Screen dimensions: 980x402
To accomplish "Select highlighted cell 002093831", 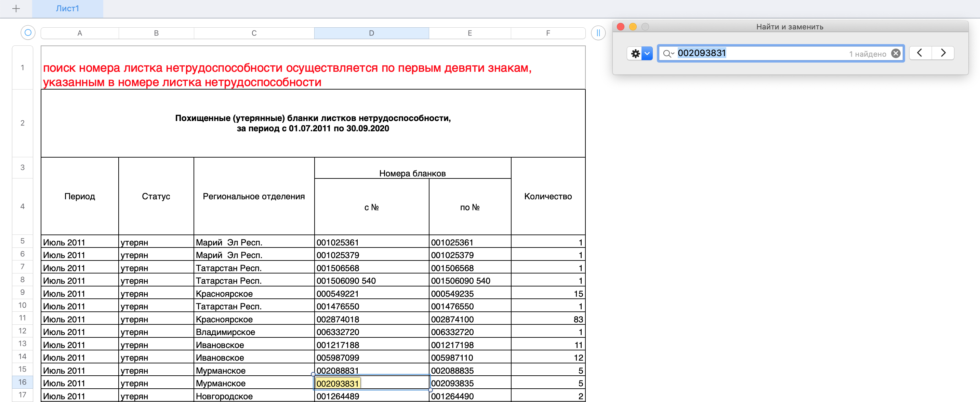I will (372, 383).
